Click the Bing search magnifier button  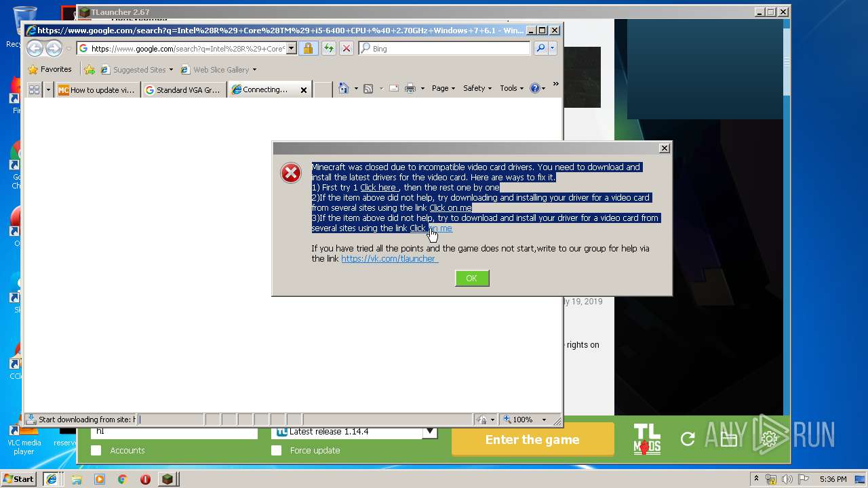click(x=540, y=48)
